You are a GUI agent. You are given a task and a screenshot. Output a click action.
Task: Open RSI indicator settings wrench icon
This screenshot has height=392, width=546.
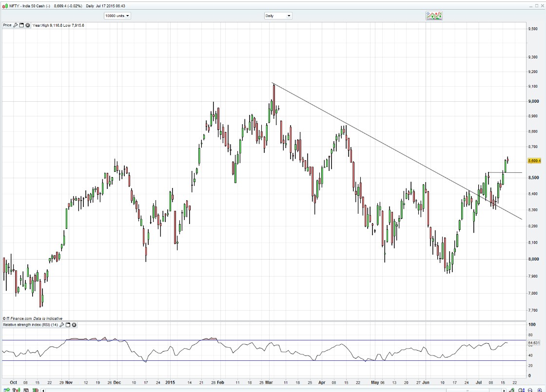pos(62,325)
